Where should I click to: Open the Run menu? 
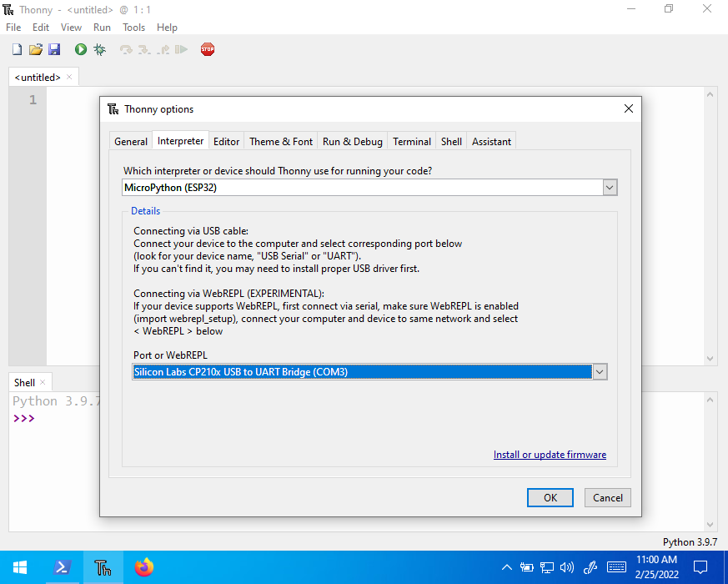tap(102, 28)
